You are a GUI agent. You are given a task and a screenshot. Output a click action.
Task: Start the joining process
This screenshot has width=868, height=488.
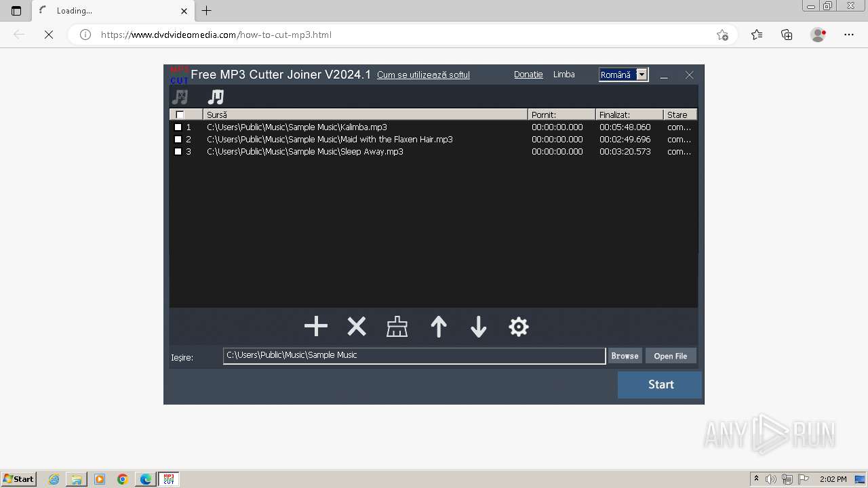pyautogui.click(x=660, y=384)
